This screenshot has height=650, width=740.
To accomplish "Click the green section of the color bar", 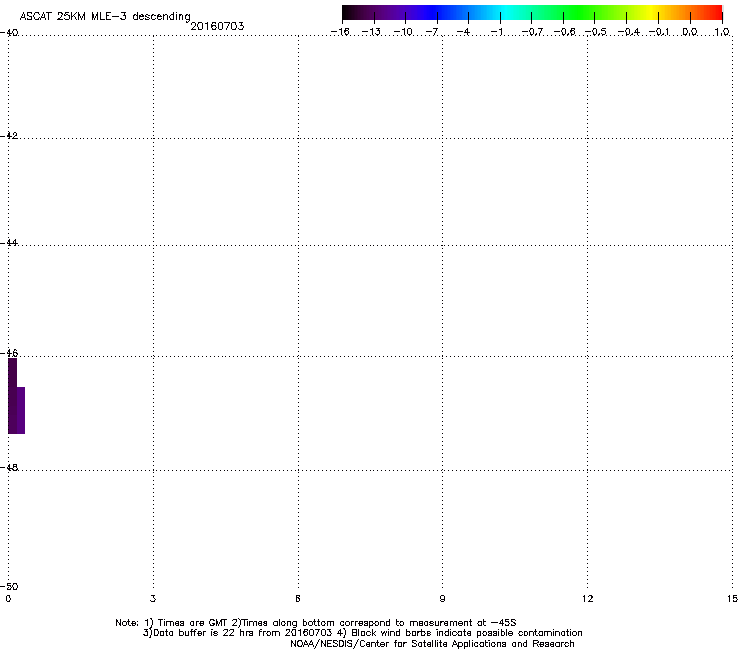I will 579,13.
